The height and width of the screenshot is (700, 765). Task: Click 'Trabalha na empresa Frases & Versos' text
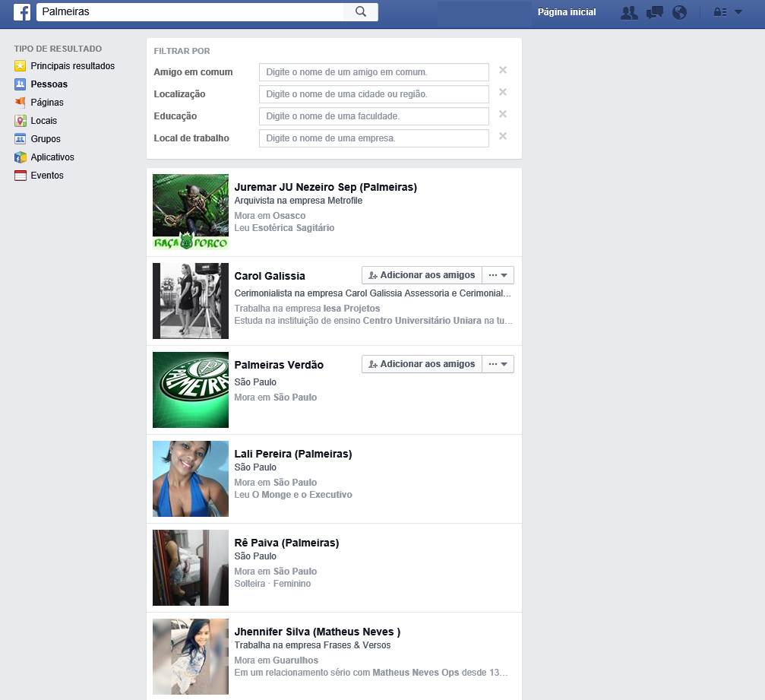coord(312,645)
